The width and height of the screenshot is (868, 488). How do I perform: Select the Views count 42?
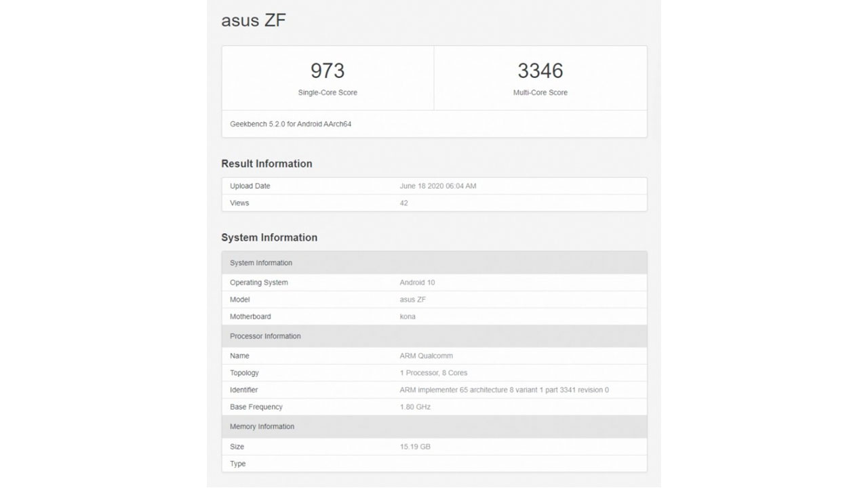(x=404, y=203)
